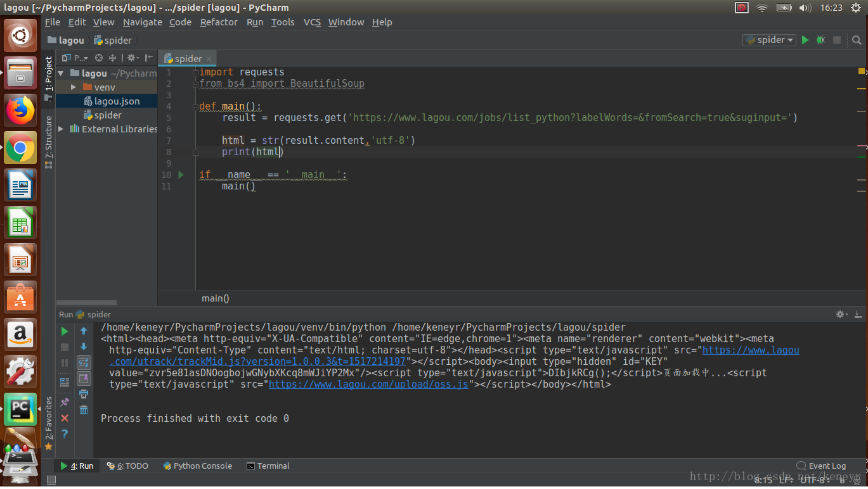Open the Python Console tab
Image resolution: width=868 pixels, height=489 pixels.
click(197, 466)
